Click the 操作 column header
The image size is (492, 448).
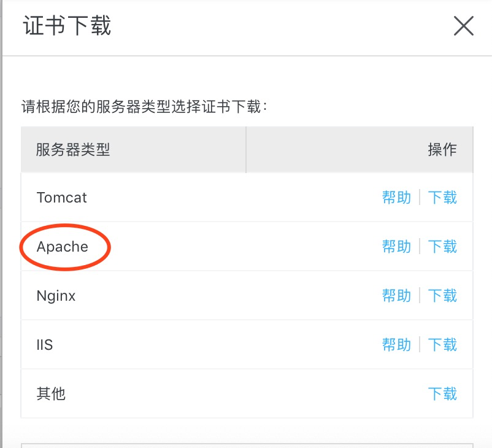(442, 150)
